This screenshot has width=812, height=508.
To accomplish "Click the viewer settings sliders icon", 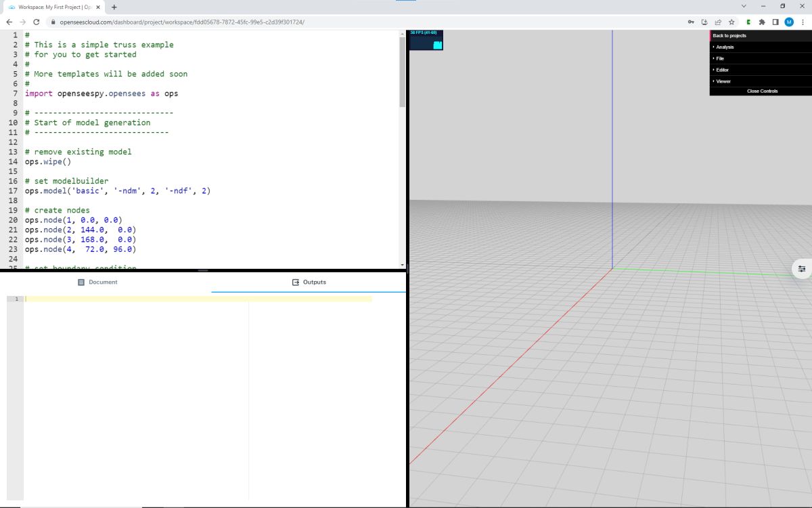I will [802, 269].
